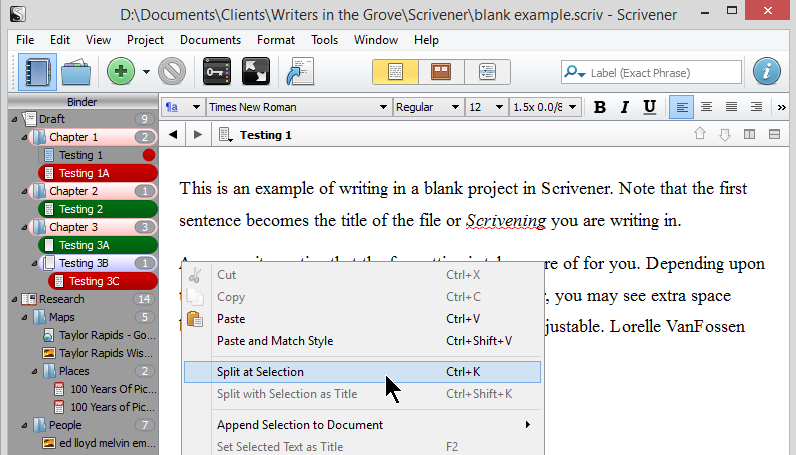Open the Times New Roman font dropdown

pos(298,107)
